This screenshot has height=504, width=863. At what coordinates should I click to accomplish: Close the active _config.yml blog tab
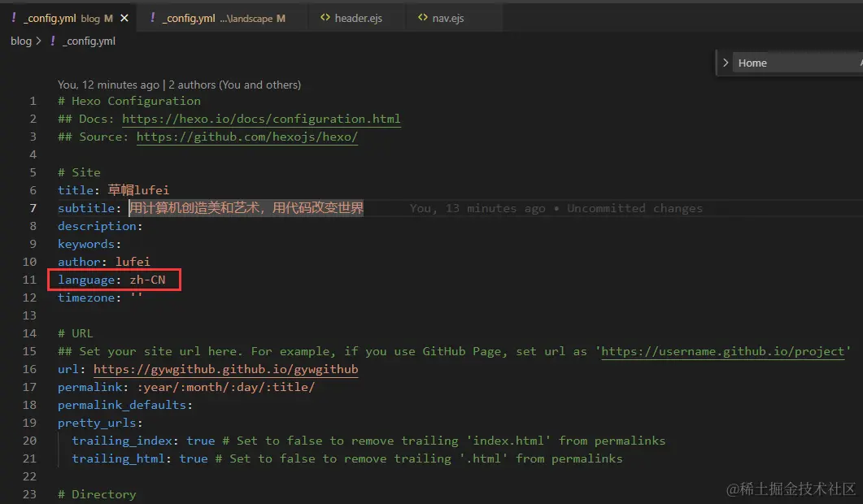pos(124,18)
